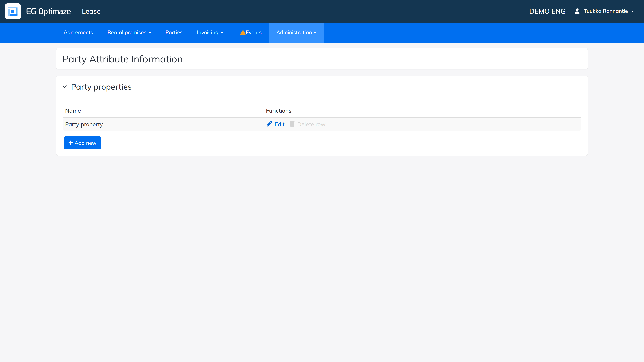Click the Party properties heading
This screenshot has width=644, height=362.
101,87
